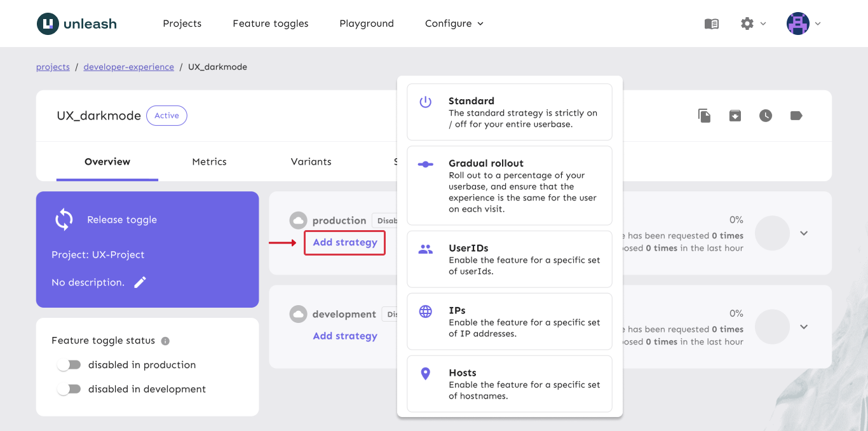Open the event log clock icon
The height and width of the screenshot is (431, 868).
point(765,116)
